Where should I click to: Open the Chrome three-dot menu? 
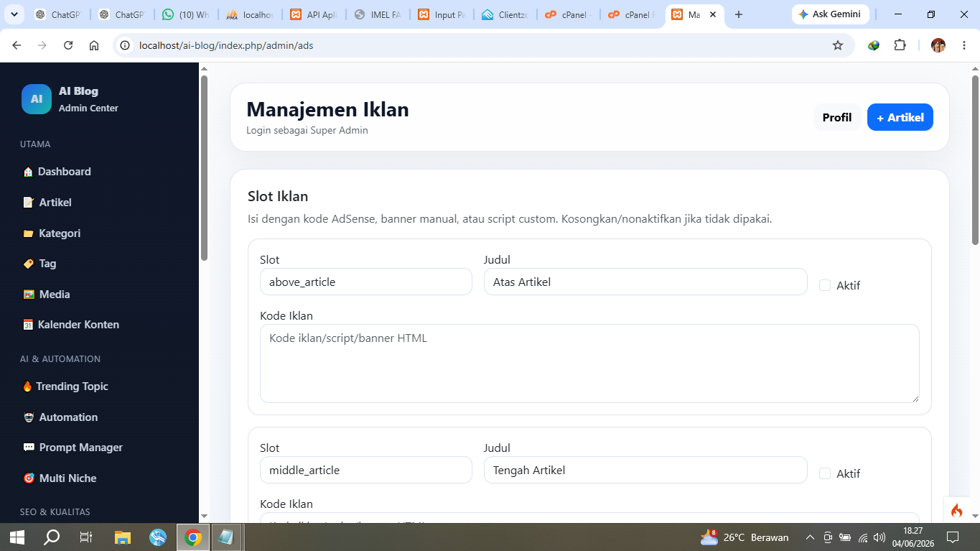(x=963, y=45)
